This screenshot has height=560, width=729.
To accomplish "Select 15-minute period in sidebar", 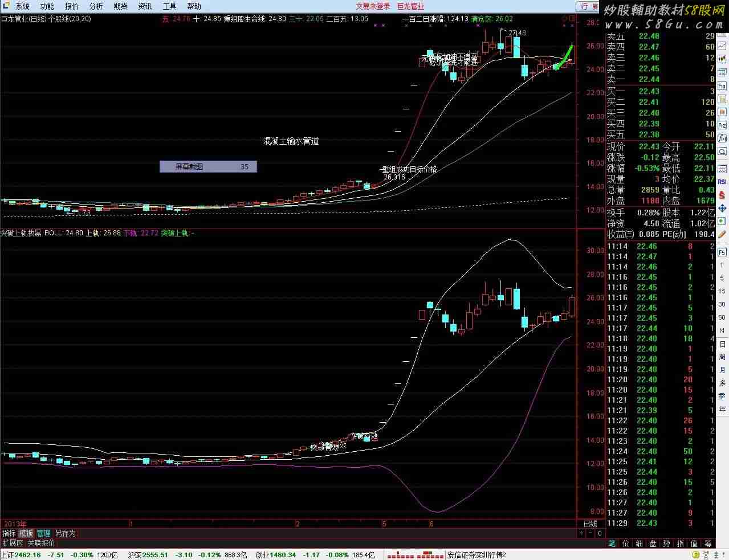I will [722, 291].
